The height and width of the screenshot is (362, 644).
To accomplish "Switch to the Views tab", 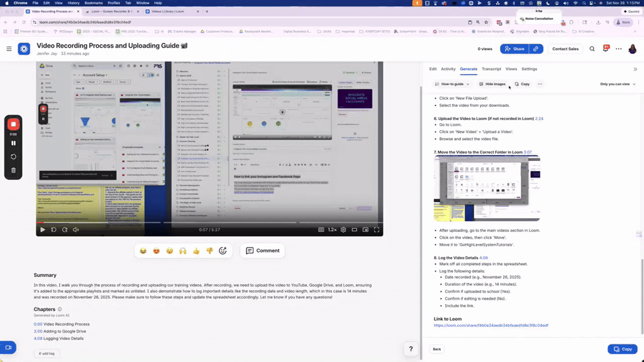I will tap(511, 69).
